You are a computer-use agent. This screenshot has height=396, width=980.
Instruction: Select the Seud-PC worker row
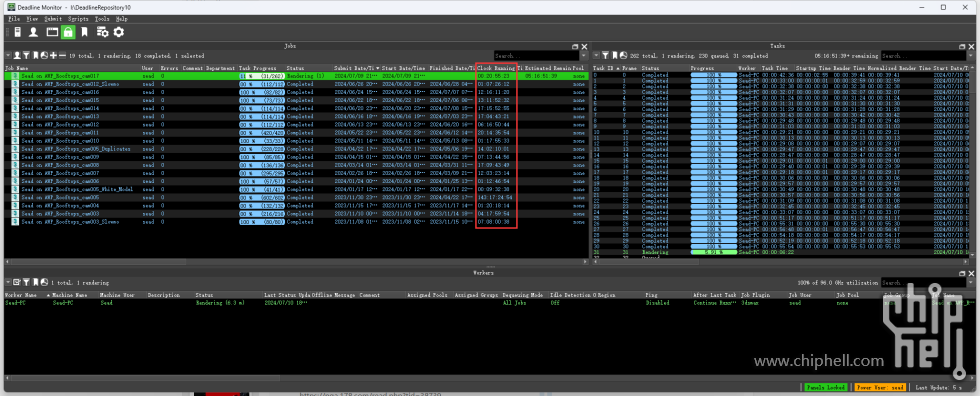[x=489, y=302]
